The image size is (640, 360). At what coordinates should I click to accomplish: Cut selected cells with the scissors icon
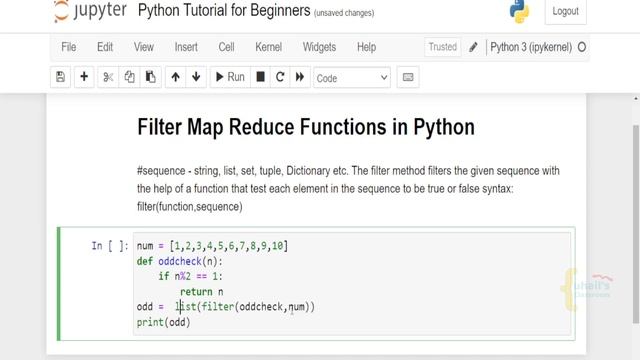pyautogui.click(x=108, y=77)
